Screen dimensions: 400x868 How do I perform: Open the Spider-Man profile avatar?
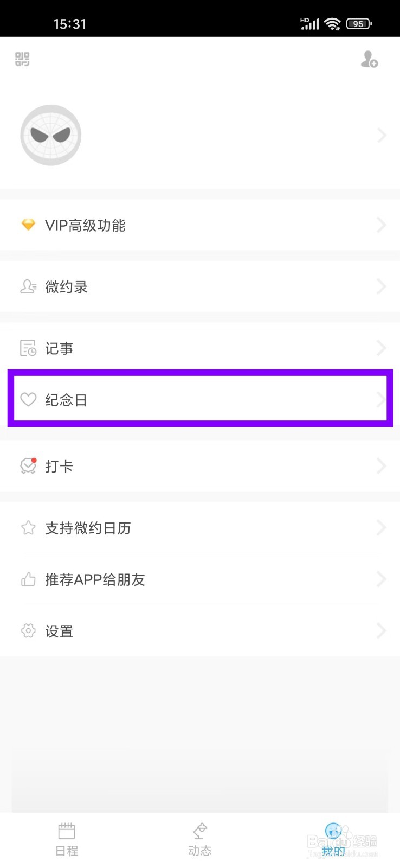pos(51,135)
